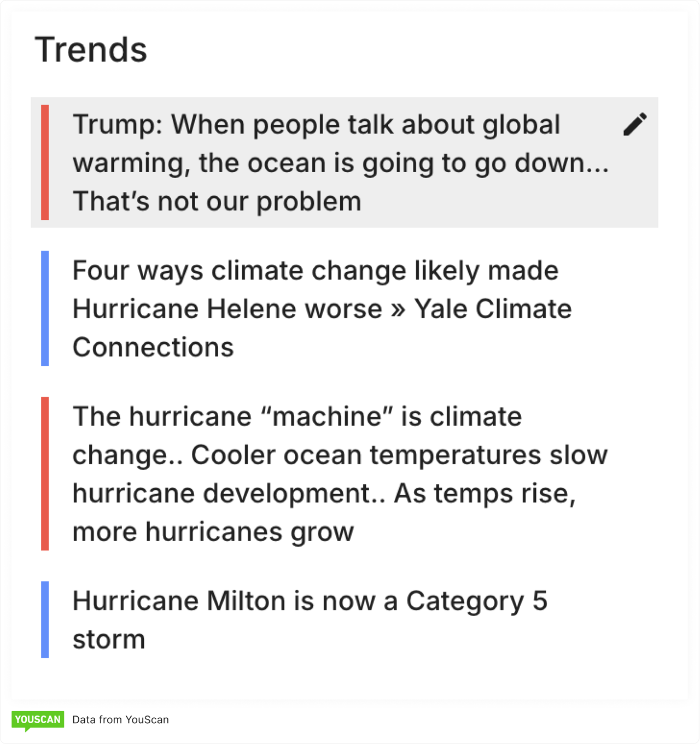This screenshot has height=744, width=700.
Task: Click the blue sentiment bar beside Yale trend
Action: click(45, 308)
